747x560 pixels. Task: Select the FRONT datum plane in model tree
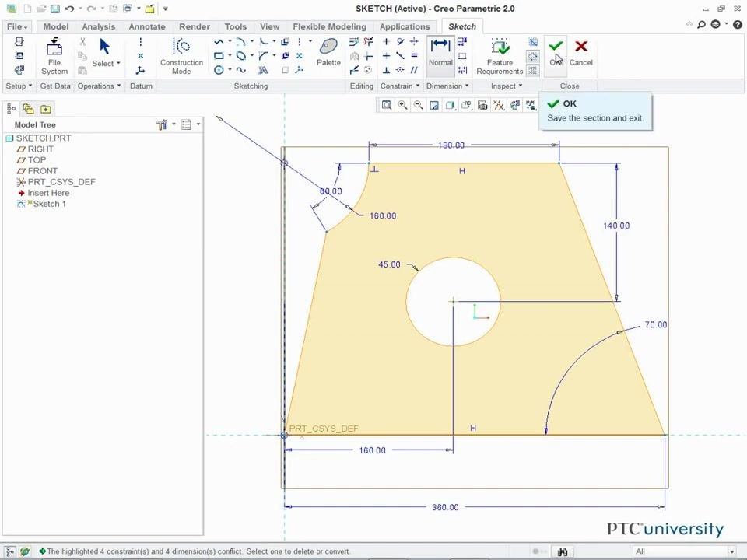pos(42,171)
